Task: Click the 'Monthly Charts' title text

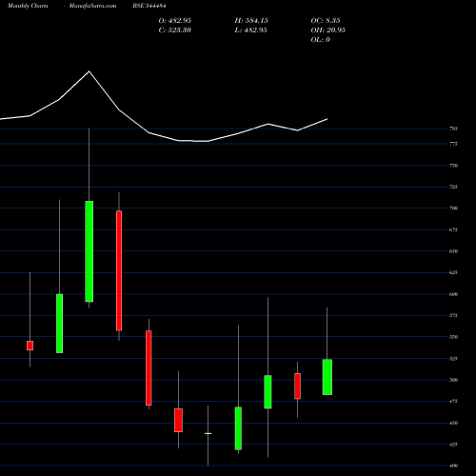Action: (28, 6)
